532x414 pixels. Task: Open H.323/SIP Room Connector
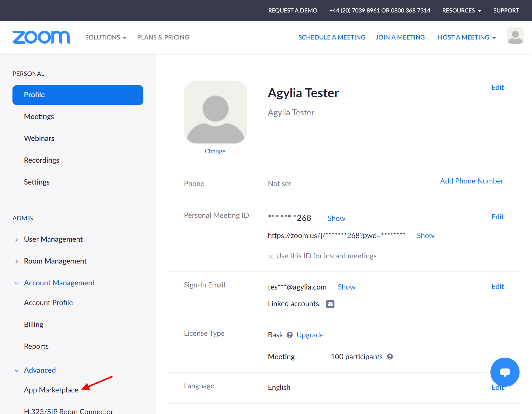pyautogui.click(x=69, y=411)
